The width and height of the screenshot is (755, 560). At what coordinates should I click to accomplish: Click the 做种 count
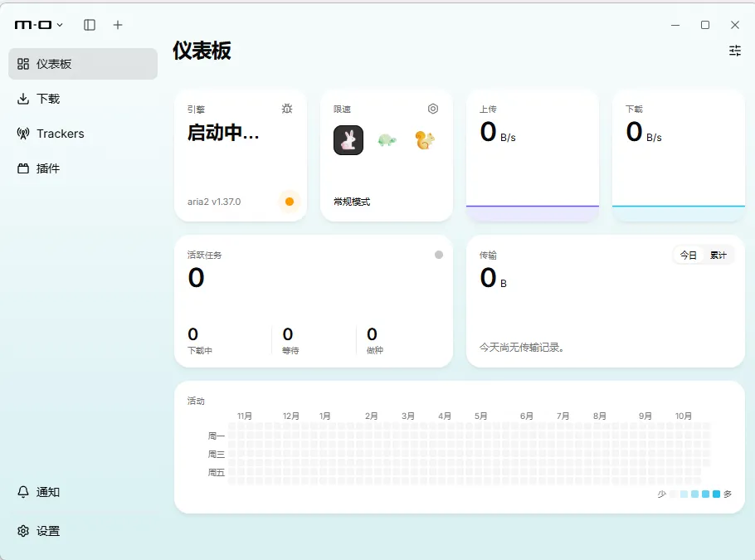pos(372,334)
